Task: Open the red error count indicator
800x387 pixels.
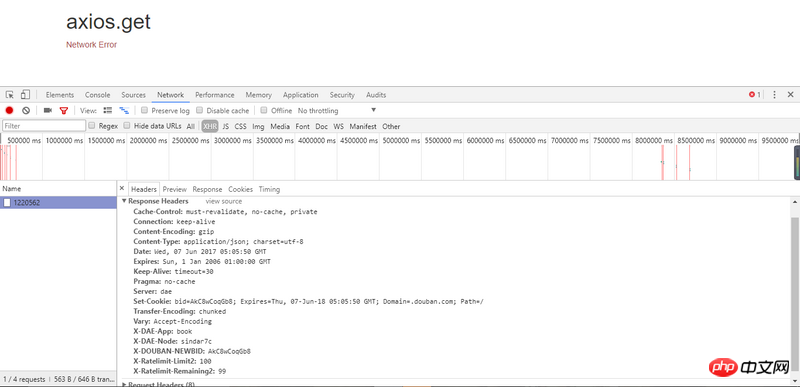Action: (x=755, y=95)
